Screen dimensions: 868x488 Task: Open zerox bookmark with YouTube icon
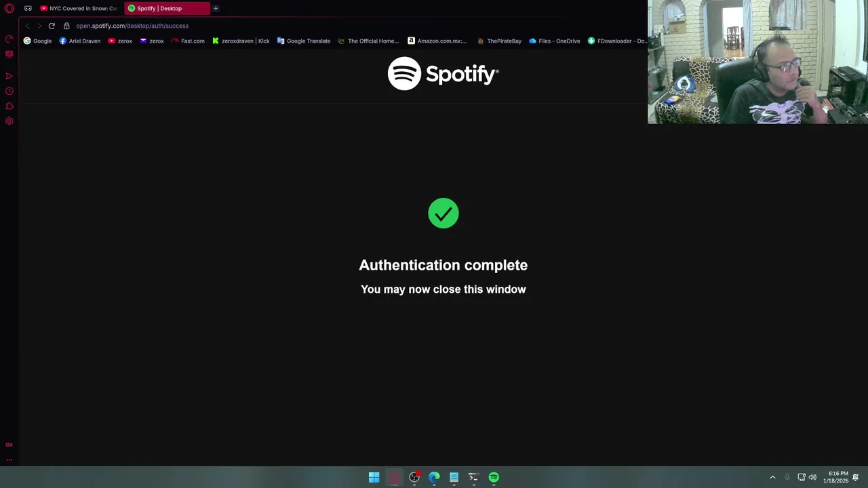tap(120, 41)
